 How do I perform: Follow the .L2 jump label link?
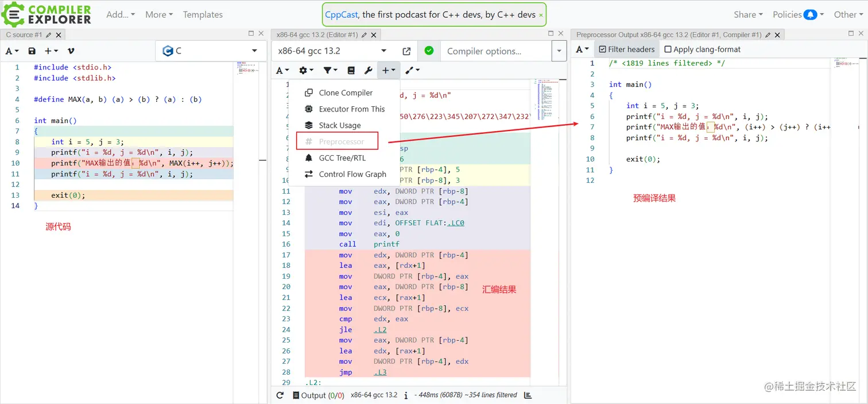[380, 330]
